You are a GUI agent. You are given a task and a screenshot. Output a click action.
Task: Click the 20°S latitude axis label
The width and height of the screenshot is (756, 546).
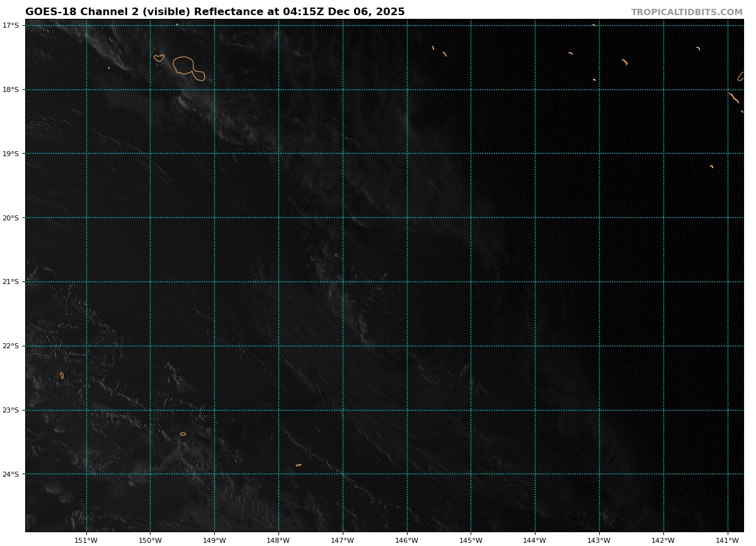pos(11,218)
